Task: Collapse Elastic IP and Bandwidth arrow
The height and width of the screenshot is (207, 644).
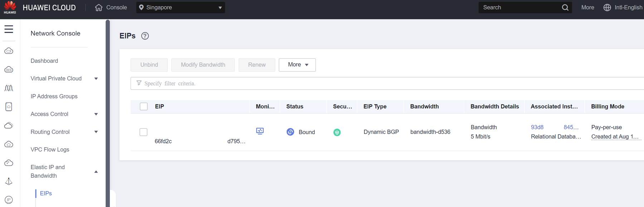Action: point(96,172)
